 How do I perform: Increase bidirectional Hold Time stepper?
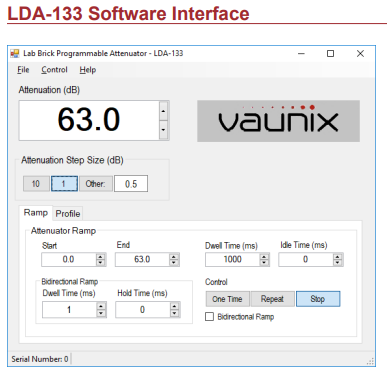coord(174,307)
